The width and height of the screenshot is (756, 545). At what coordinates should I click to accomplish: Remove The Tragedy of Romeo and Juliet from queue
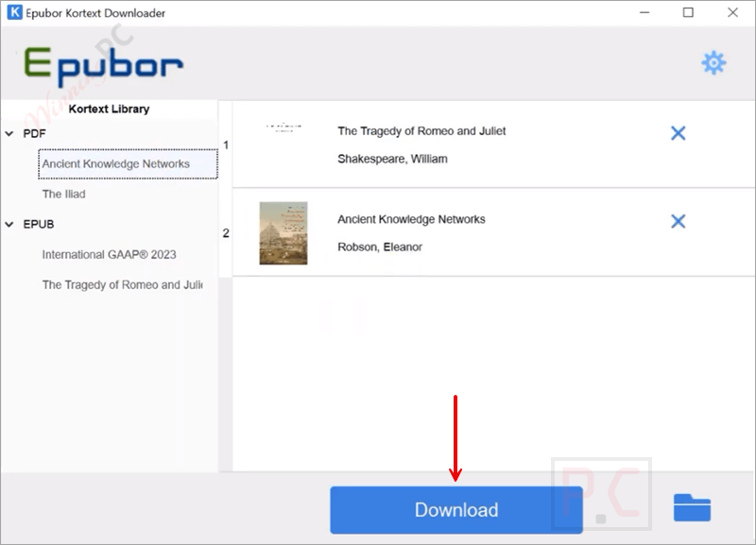[x=678, y=133]
